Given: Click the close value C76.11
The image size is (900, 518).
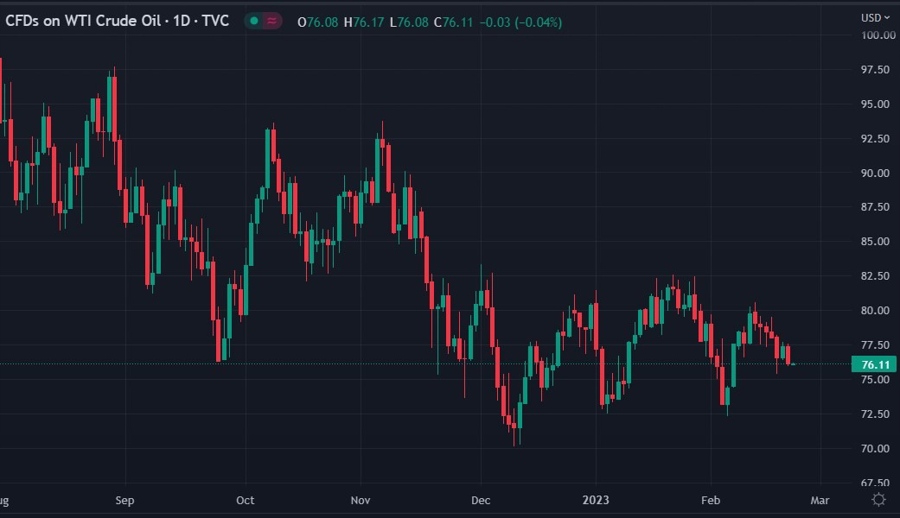Looking at the screenshot, I should pos(453,22).
